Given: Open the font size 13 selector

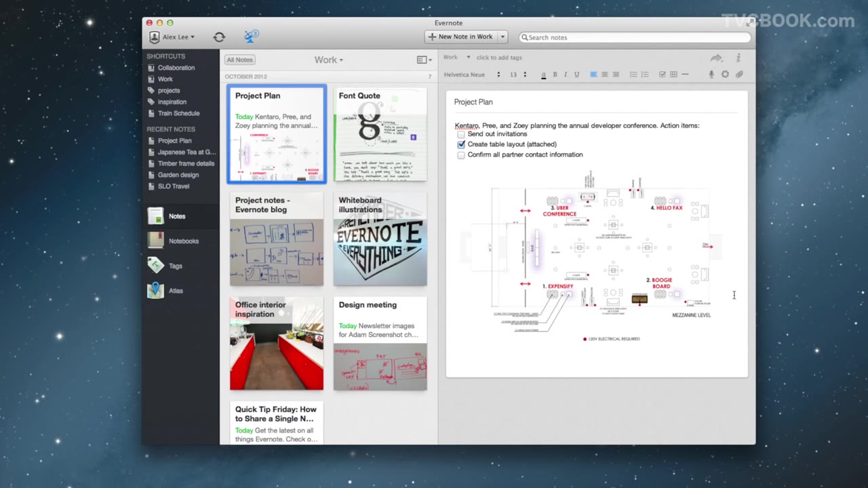Looking at the screenshot, I should [518, 75].
